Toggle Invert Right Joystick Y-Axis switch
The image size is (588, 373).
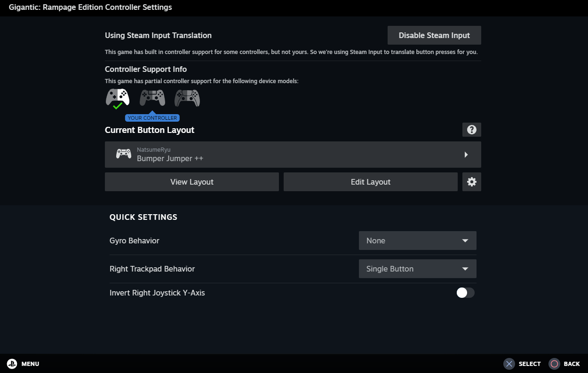pos(465,293)
